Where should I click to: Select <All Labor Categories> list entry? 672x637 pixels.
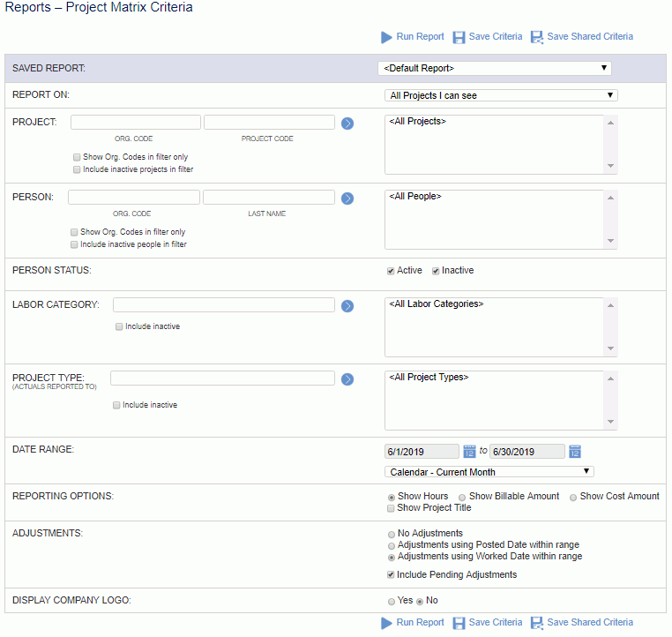coord(436,304)
